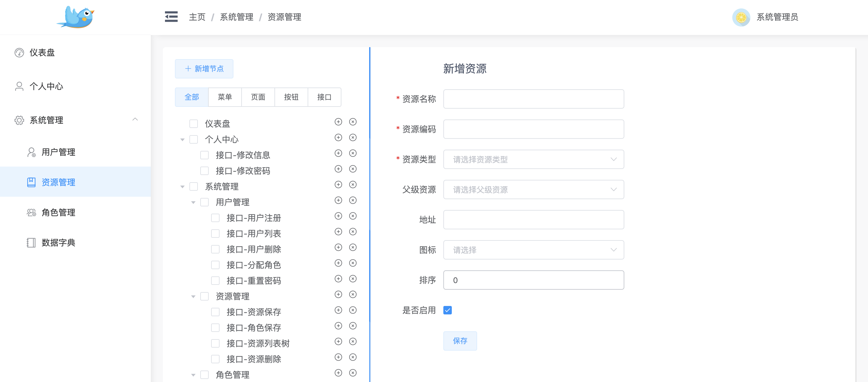Click the delete icon beside 接口-资源保存 node
This screenshot has height=382, width=868.
[353, 310]
